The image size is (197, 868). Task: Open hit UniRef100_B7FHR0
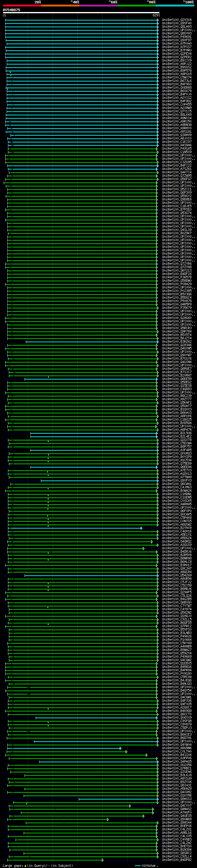click(176, 50)
